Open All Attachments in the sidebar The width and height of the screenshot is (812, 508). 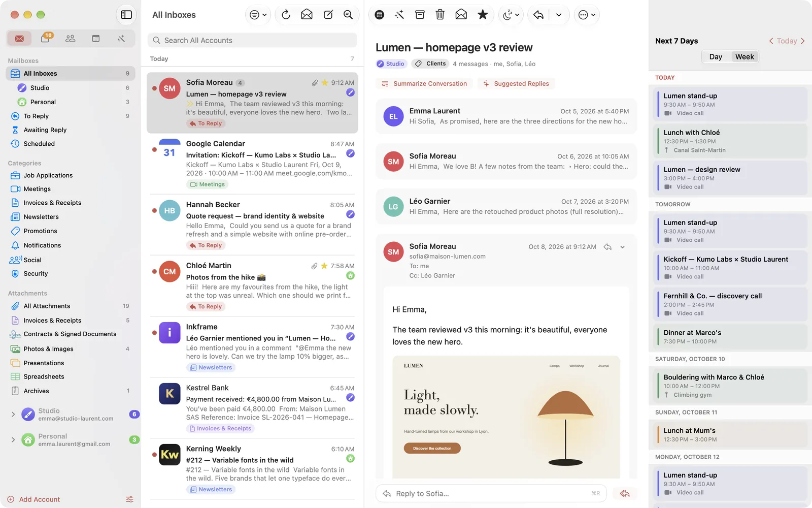(x=71, y=306)
